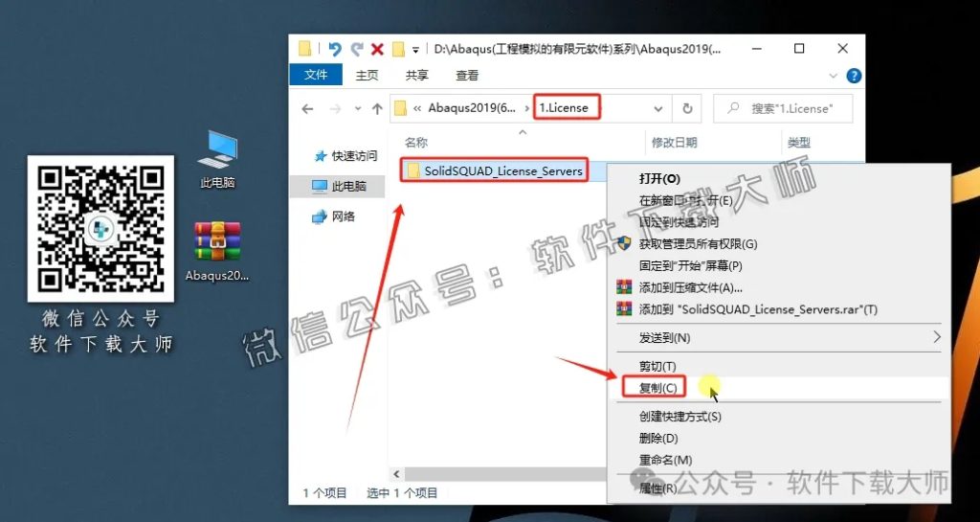The width and height of the screenshot is (980, 522).
Task: Go forward with the right arrow
Action: coord(335,109)
